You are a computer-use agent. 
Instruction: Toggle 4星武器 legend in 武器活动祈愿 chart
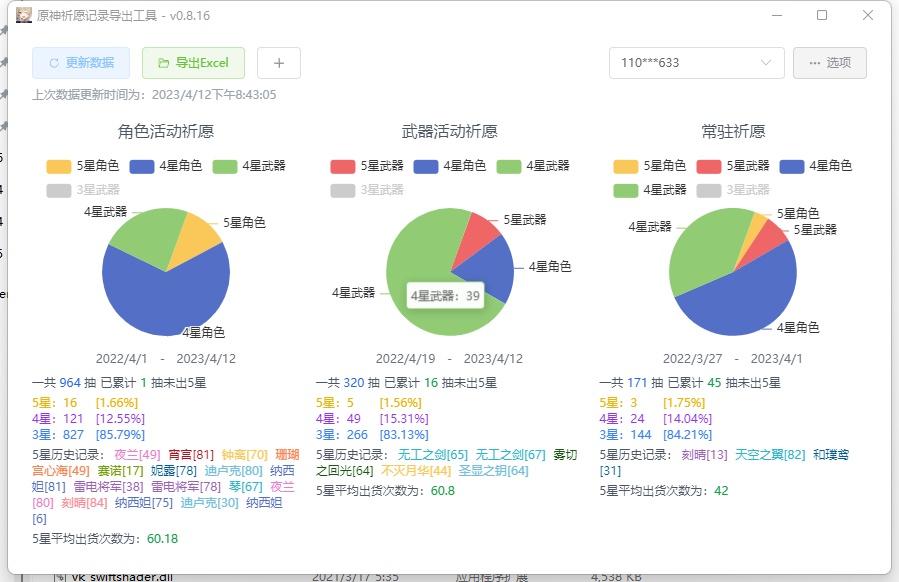coord(533,166)
